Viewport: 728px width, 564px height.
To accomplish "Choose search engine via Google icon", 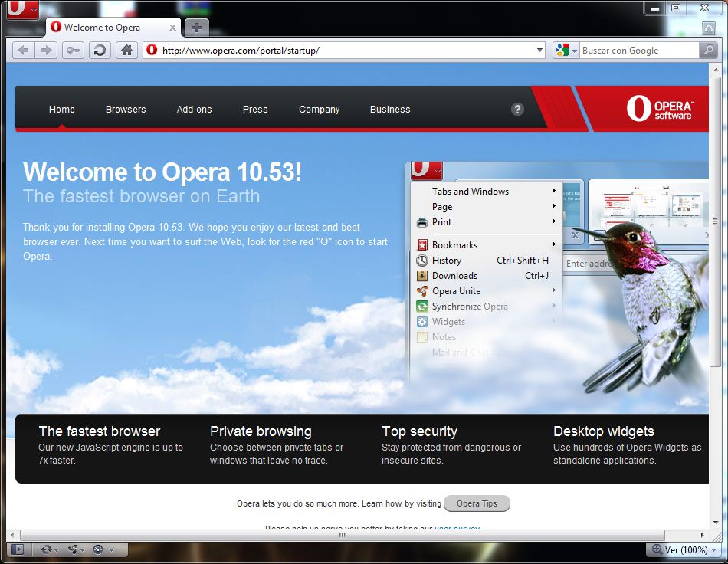I will click(x=566, y=50).
